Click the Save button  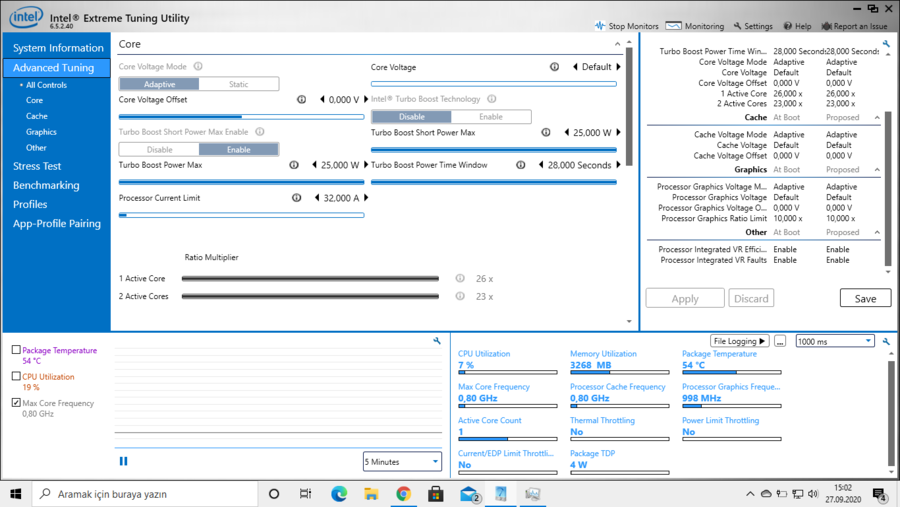[865, 298]
